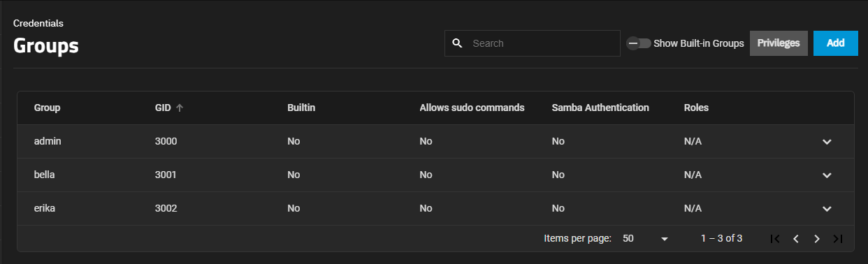868x264 pixels.
Task: Toggle Show Built-in Groups switch
Action: coord(639,43)
